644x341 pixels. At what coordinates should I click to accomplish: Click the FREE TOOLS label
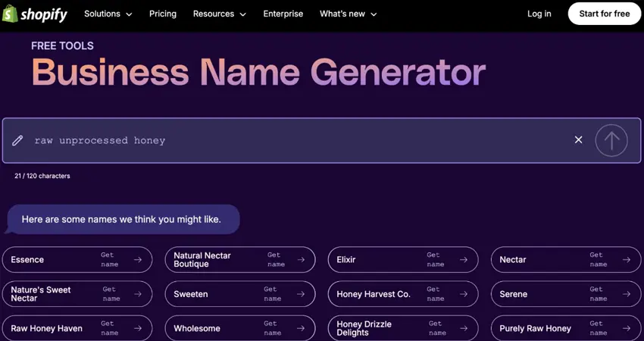click(x=62, y=45)
